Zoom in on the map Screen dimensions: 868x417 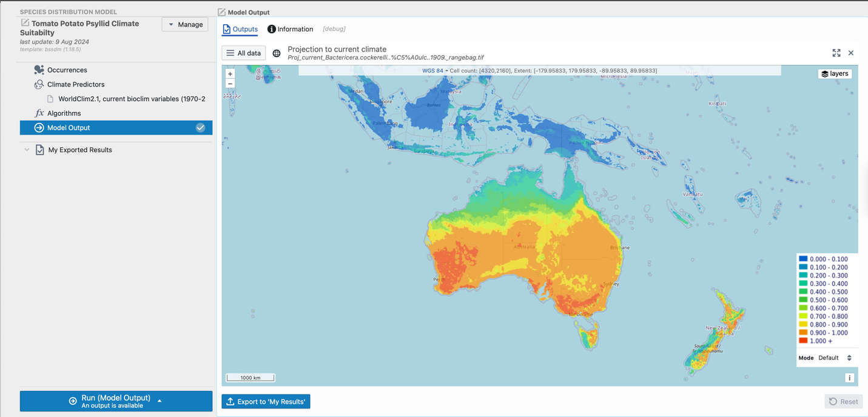[230, 74]
